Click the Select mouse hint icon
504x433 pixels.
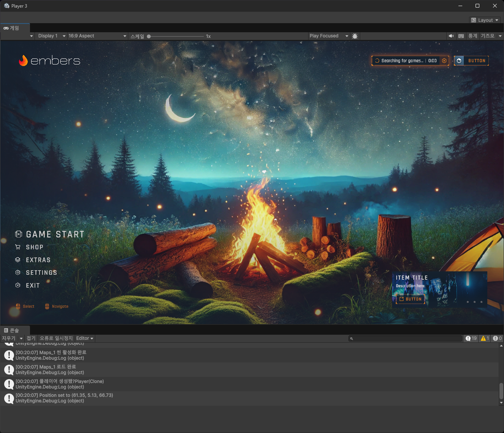pyautogui.click(x=18, y=306)
